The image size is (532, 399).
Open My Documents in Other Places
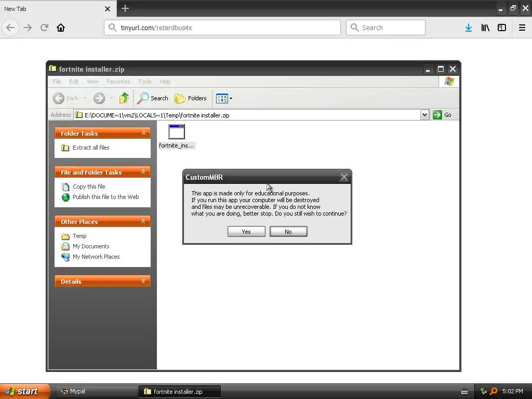click(91, 246)
